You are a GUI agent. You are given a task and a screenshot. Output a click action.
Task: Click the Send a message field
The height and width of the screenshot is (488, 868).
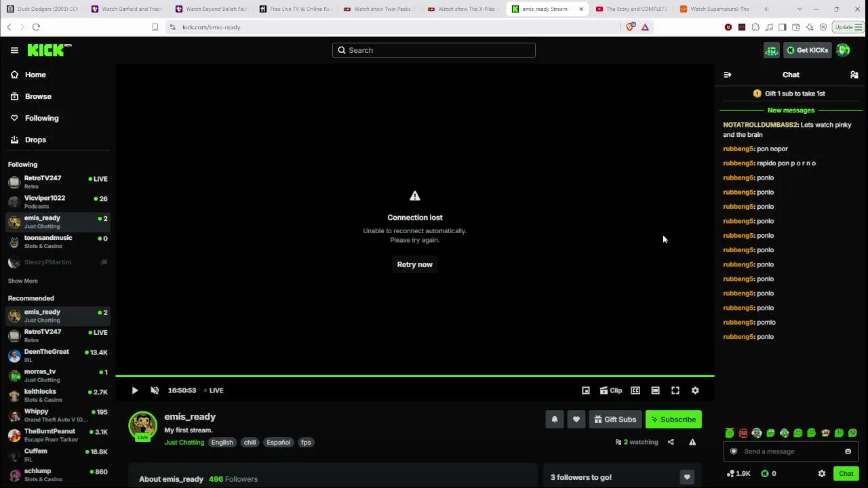tap(791, 451)
